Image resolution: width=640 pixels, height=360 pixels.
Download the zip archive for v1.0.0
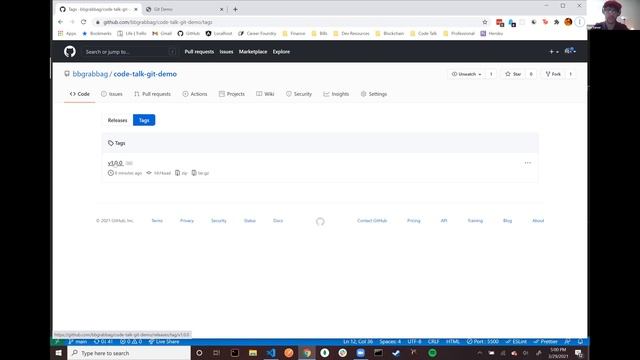[181, 173]
